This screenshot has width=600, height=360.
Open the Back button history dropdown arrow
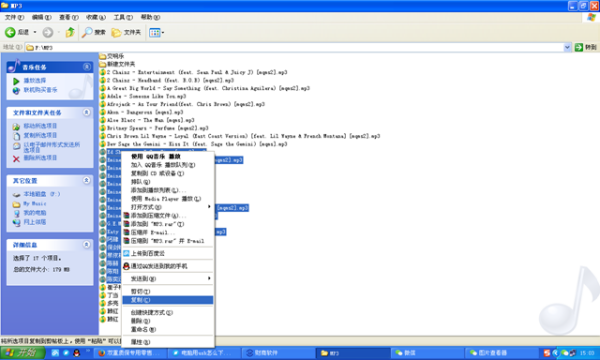35,32
